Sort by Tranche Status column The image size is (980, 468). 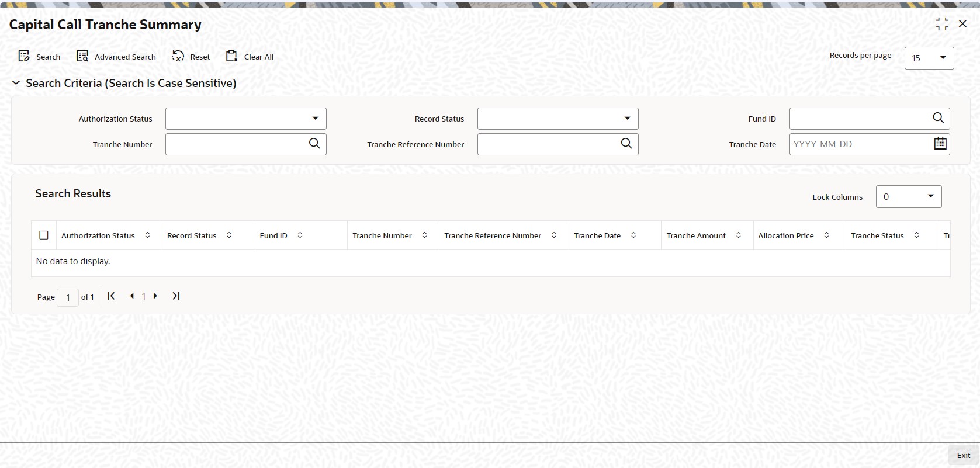pos(916,235)
